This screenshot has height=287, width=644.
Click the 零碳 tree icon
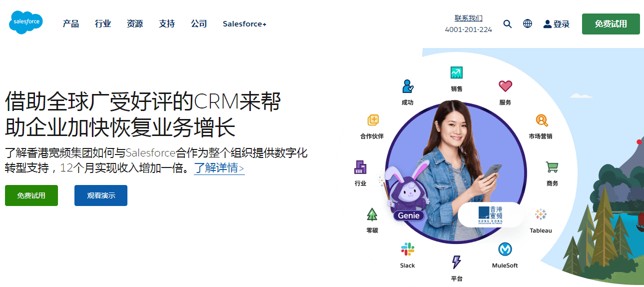[372, 214]
